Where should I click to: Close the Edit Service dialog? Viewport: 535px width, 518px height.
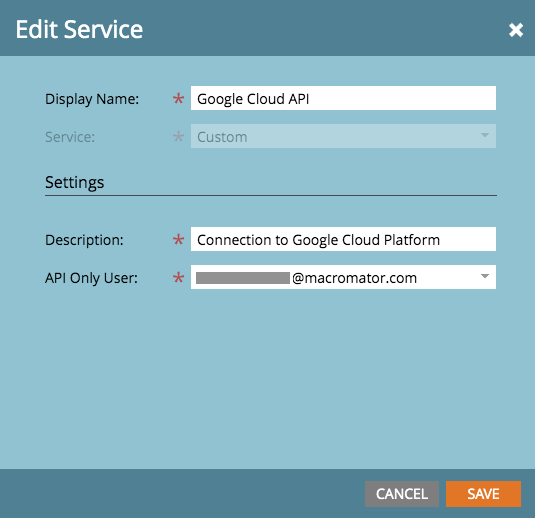(x=516, y=30)
